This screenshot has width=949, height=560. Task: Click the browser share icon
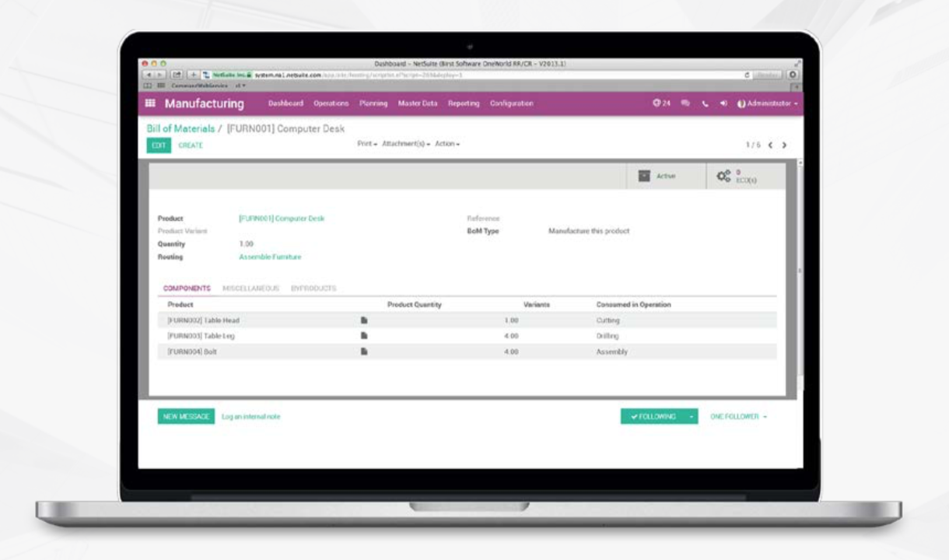[x=176, y=75]
